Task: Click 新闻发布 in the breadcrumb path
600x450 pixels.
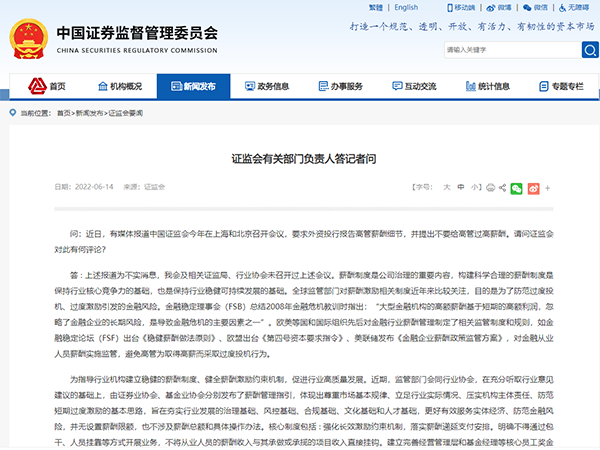Action: coord(88,113)
